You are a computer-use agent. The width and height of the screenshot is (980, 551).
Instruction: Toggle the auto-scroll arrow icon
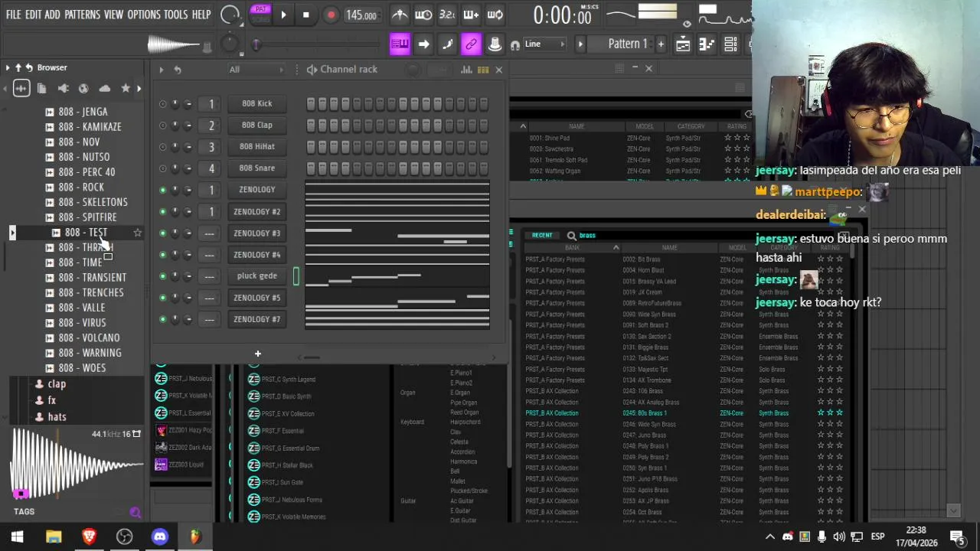click(423, 44)
